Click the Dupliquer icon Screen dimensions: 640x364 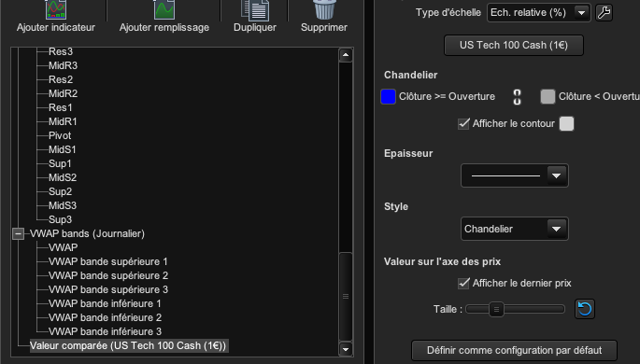tap(255, 9)
